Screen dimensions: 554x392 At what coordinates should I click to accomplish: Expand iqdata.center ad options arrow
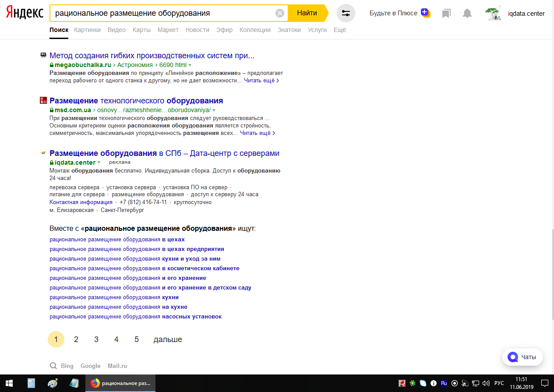99,163
